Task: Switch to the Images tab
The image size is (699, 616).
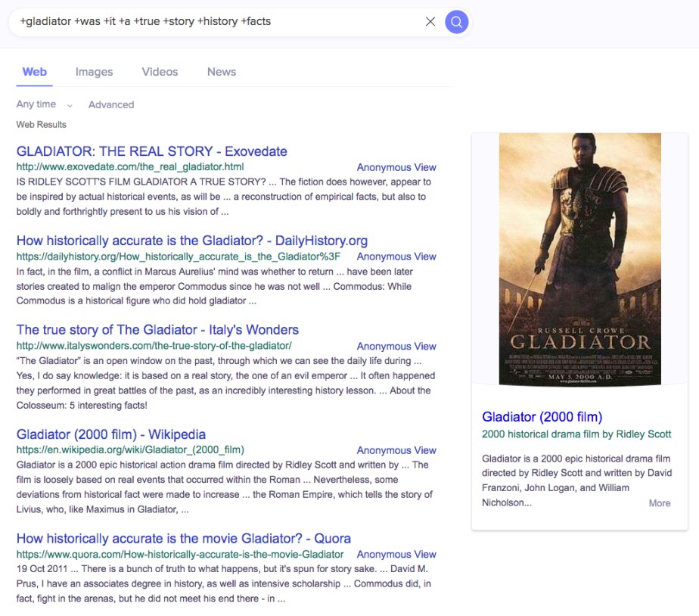Action: 94,72
